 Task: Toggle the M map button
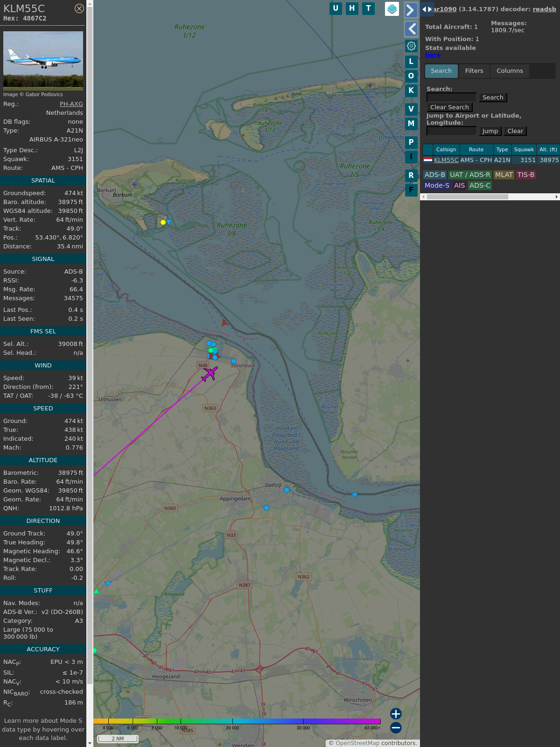point(411,124)
